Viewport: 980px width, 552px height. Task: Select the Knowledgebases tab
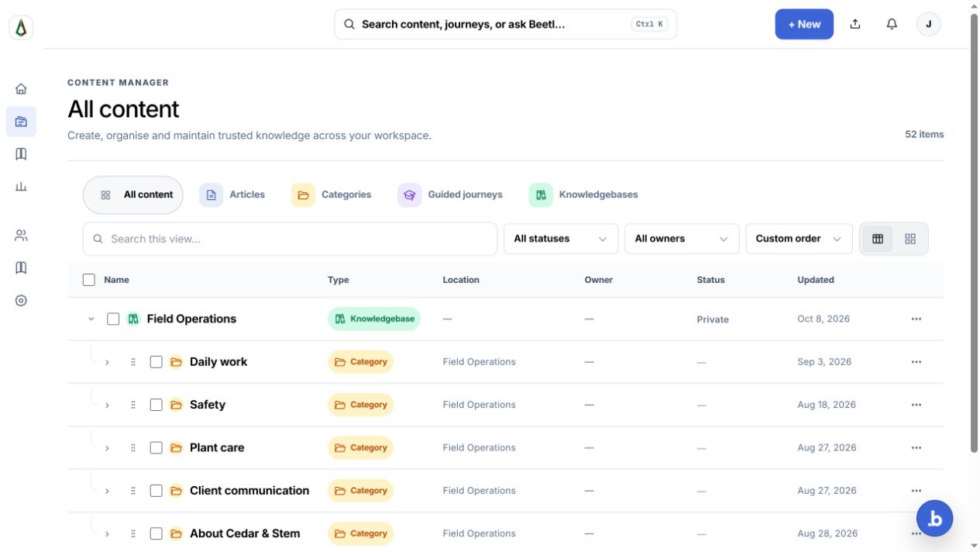coord(583,195)
